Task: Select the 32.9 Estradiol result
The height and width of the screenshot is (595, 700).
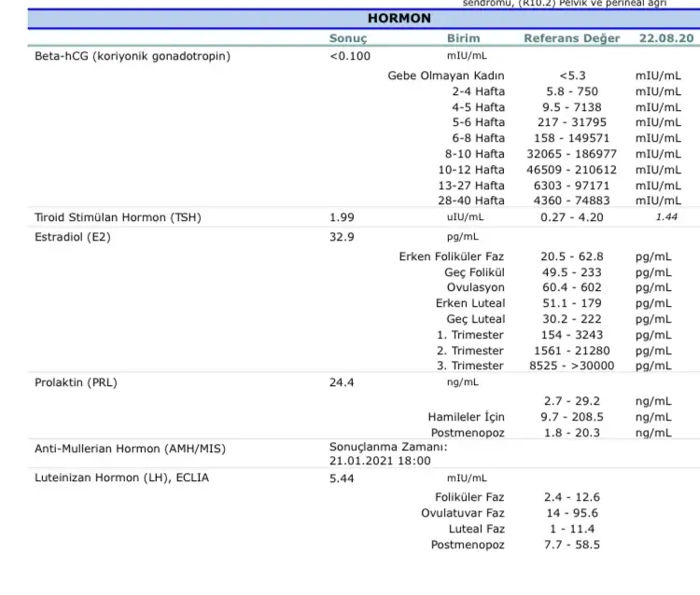Action: pyautogui.click(x=342, y=237)
